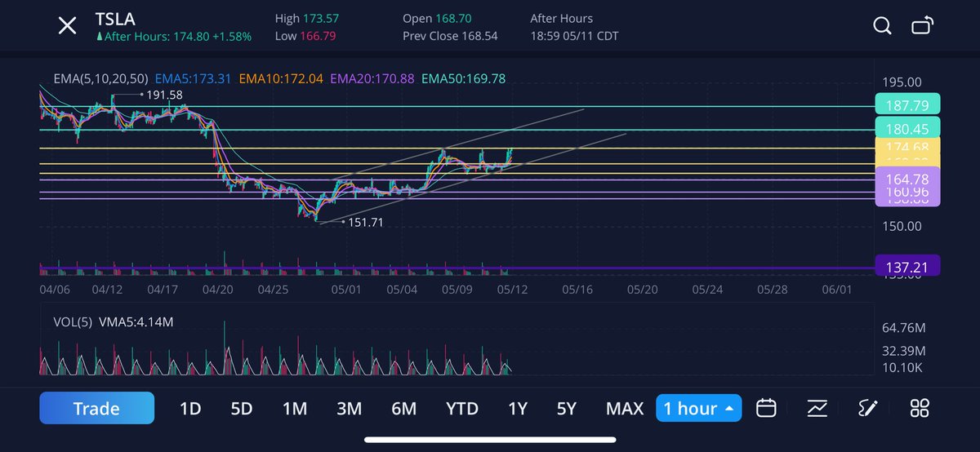Open the four-square grid layout icon
980x452 pixels.
pos(920,408)
